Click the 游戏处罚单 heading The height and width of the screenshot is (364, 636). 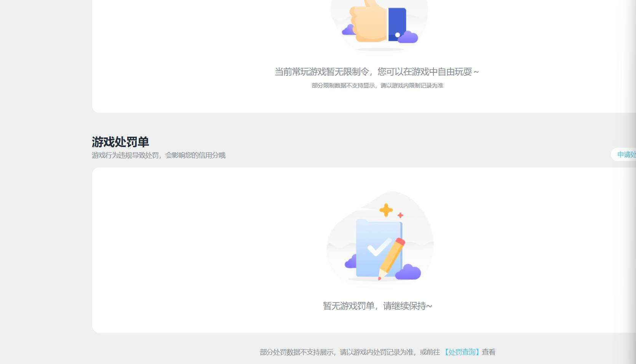(x=120, y=142)
